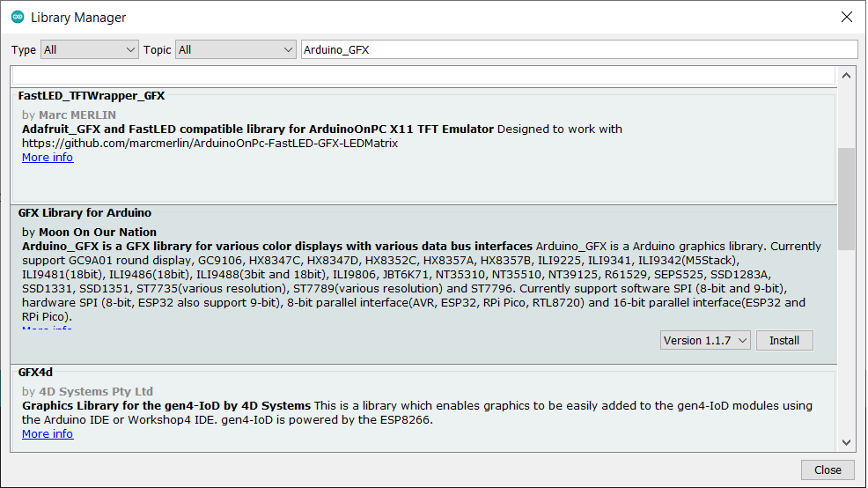The image size is (868, 488).
Task: Open More info link for FastLED_TFTWrapper_GFX
Action: click(48, 158)
